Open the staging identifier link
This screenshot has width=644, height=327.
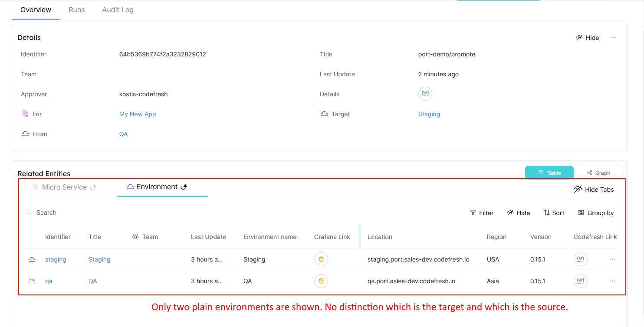click(56, 259)
